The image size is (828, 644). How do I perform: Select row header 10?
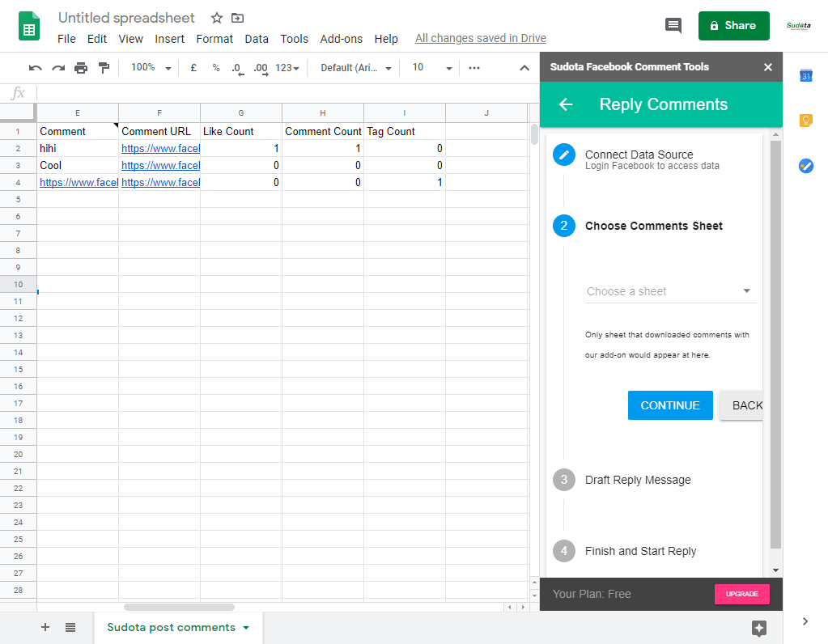click(x=18, y=284)
